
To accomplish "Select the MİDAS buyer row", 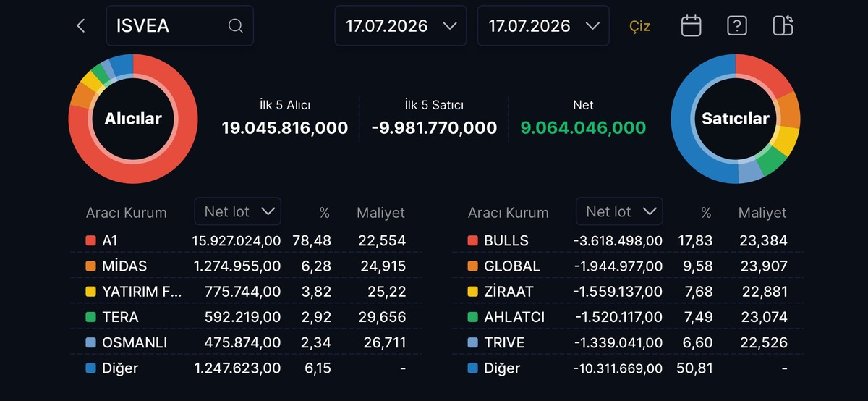I will pos(246,266).
